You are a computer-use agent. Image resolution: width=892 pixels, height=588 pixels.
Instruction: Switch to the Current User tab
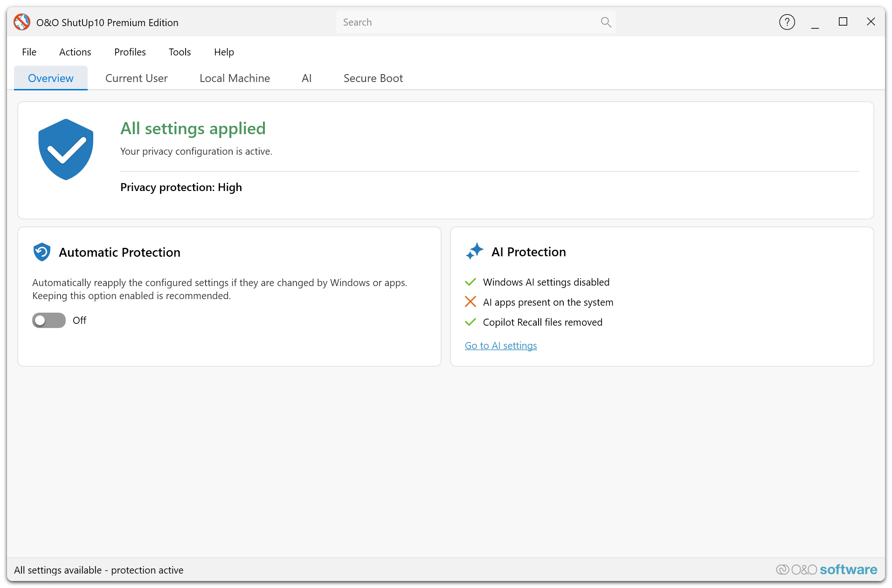tap(137, 78)
